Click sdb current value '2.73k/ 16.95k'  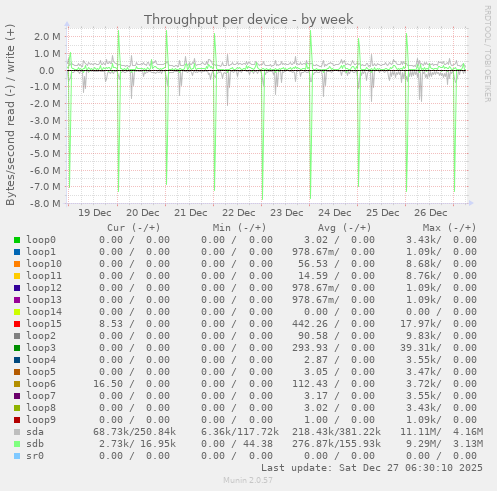pyautogui.click(x=137, y=444)
